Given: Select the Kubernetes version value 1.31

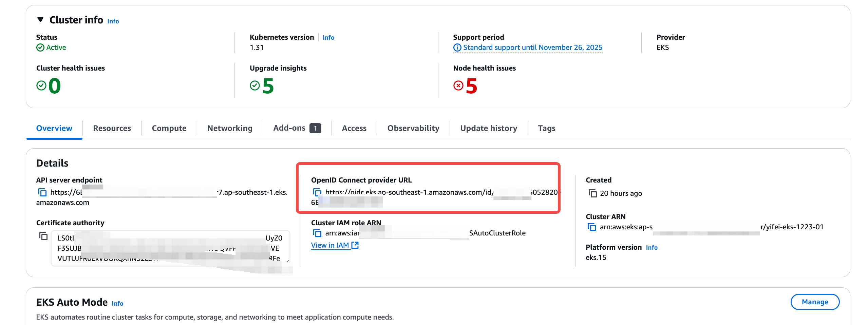Looking at the screenshot, I should click(x=257, y=47).
